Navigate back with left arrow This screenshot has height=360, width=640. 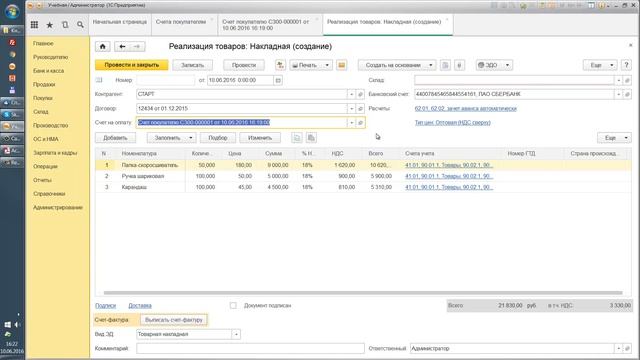click(x=122, y=47)
